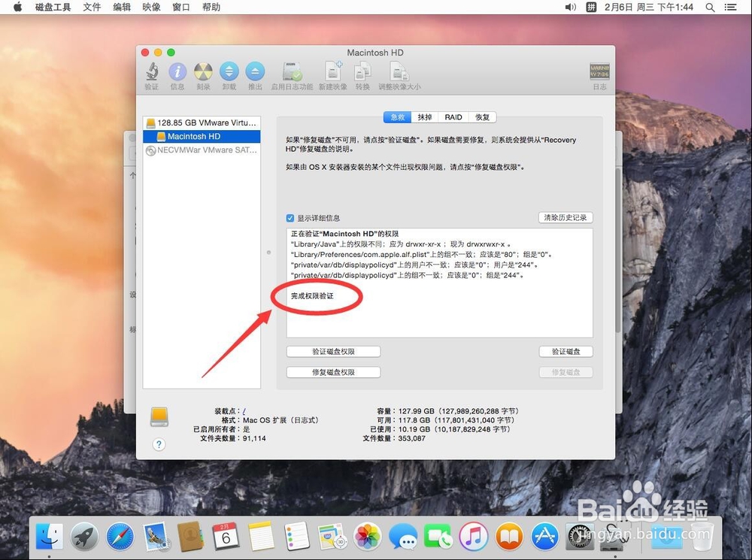The height and width of the screenshot is (560, 752).
Task: Click the 卸载 unmount toolbar icon
Action: click(x=229, y=71)
